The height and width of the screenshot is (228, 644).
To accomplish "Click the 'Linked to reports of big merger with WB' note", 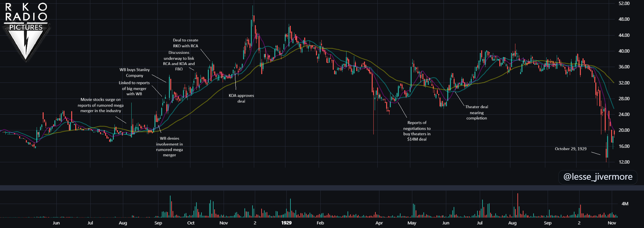I will pyautogui.click(x=134, y=88).
